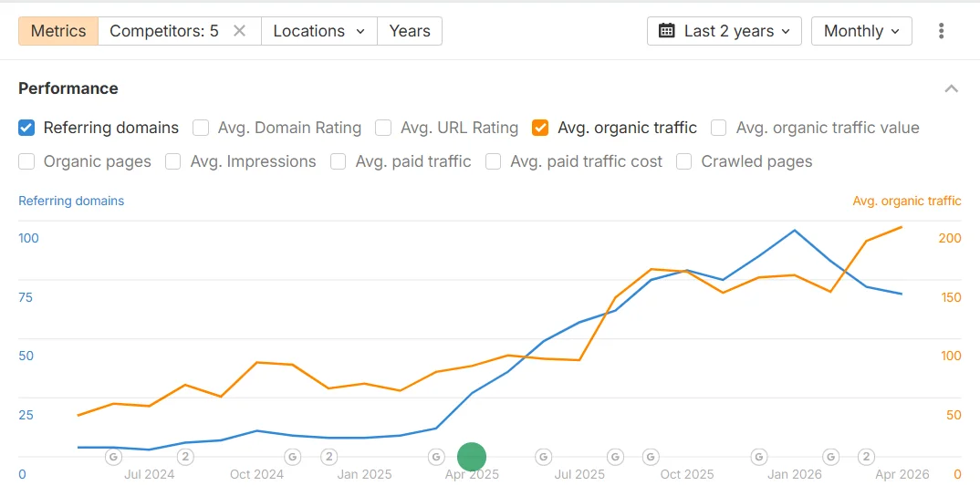Click the calendar icon in the date range button
The image size is (980, 496).
point(666,31)
